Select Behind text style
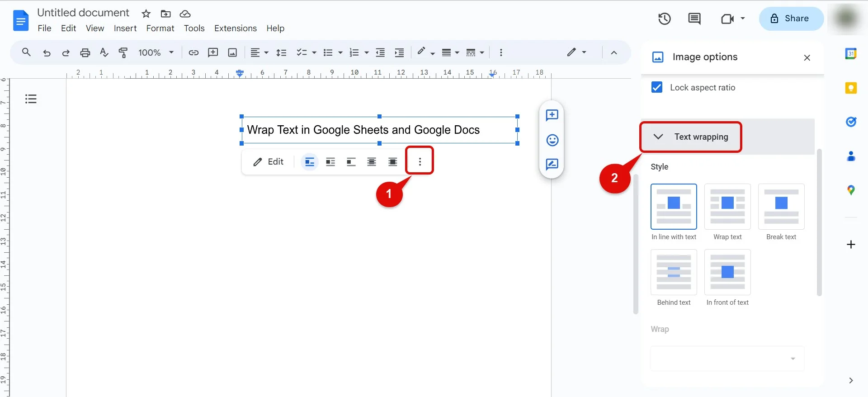The width and height of the screenshot is (868, 397). point(674,272)
